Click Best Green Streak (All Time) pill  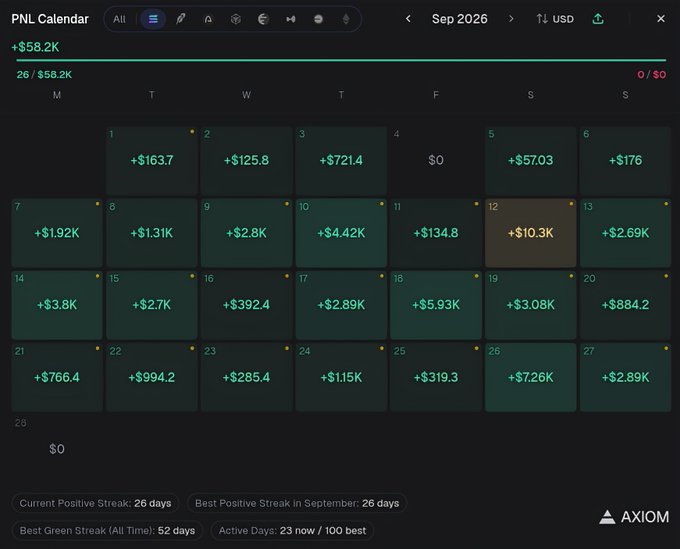point(107,530)
